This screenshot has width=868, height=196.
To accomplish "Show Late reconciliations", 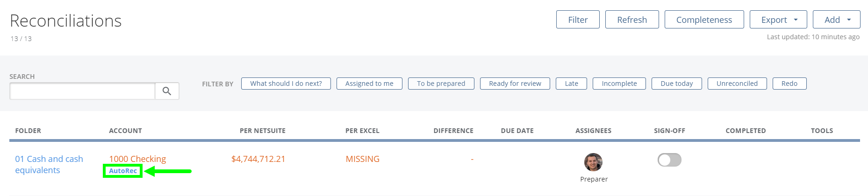I will click(571, 84).
